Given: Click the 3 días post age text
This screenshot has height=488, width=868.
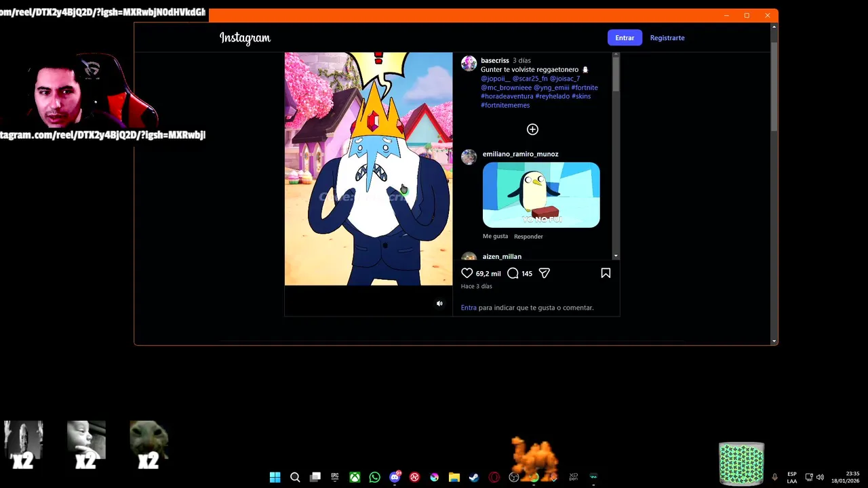Looking at the screenshot, I should (521, 61).
